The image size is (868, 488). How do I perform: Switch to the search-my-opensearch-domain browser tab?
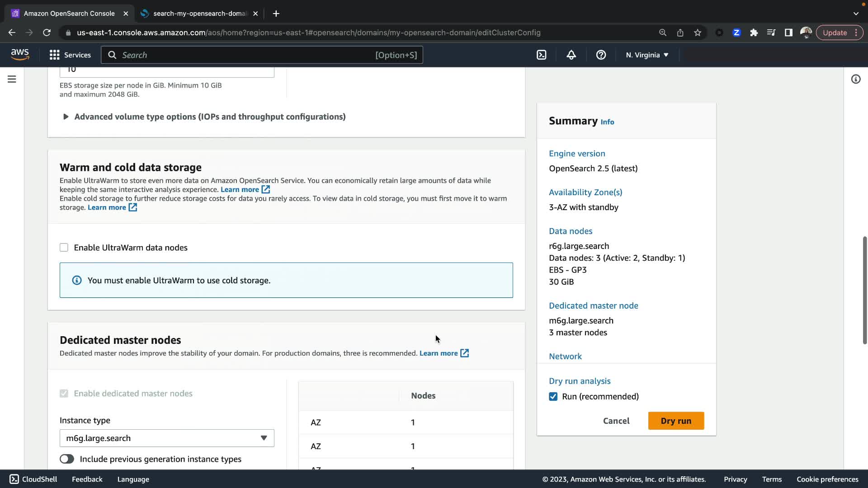[199, 14]
